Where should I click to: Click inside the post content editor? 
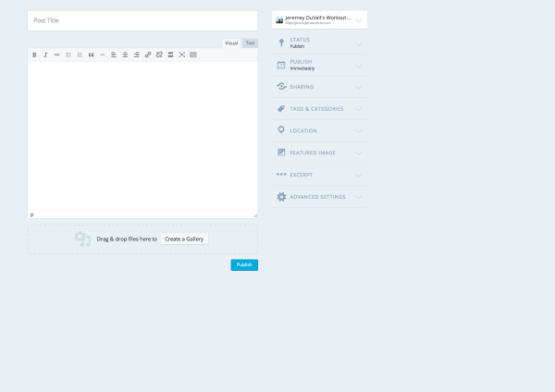click(142, 136)
